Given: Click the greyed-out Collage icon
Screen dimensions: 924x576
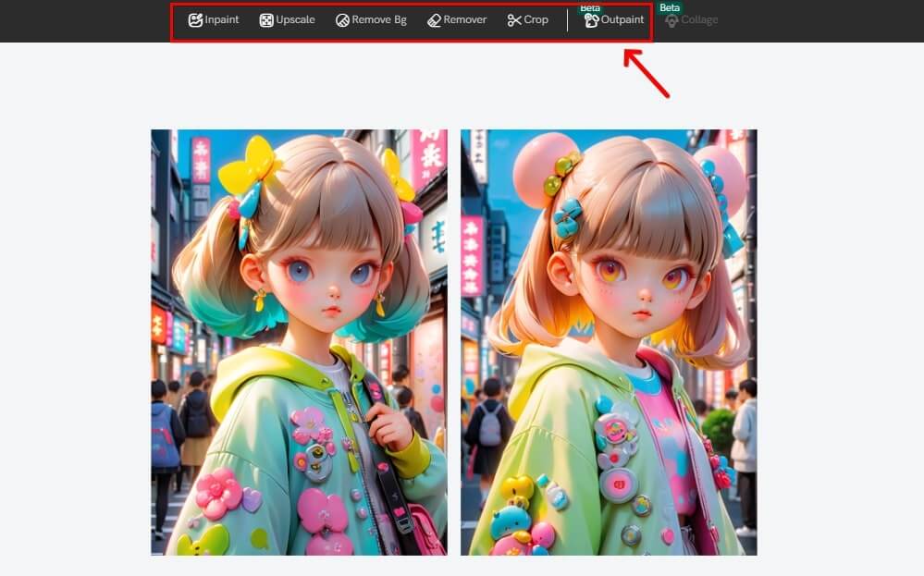Looking at the screenshot, I should point(671,20).
